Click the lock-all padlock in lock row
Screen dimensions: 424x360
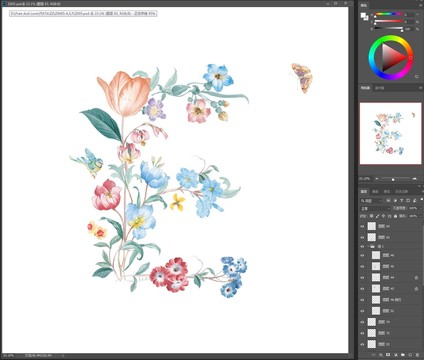click(x=395, y=216)
